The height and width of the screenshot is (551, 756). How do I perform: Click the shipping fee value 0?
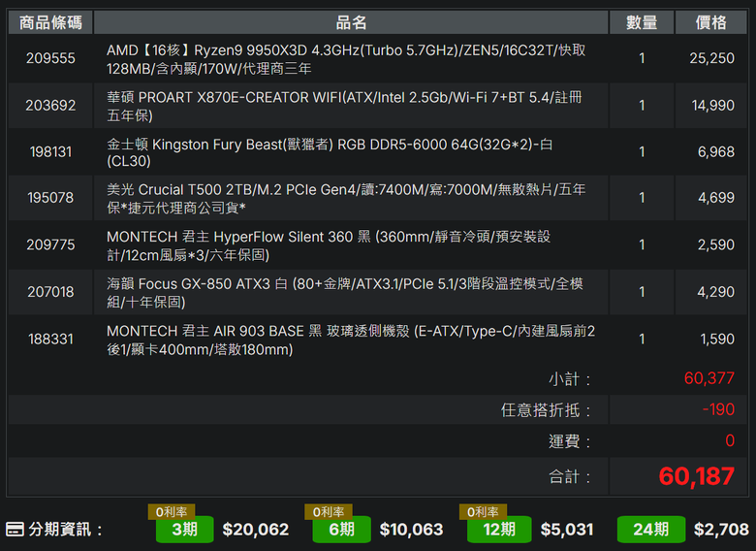pos(730,440)
